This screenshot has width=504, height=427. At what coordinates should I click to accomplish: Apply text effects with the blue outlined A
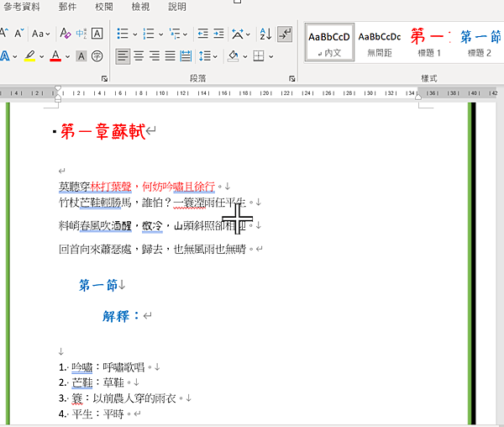coord(5,56)
